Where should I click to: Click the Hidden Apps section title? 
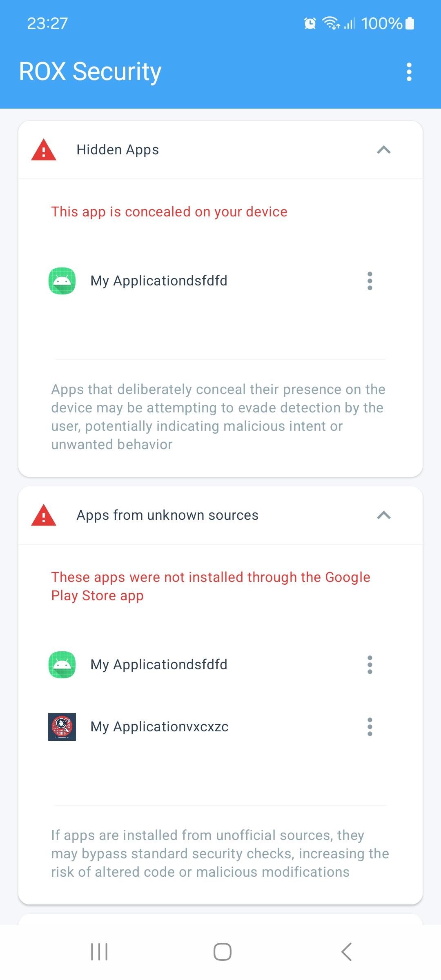[118, 150]
